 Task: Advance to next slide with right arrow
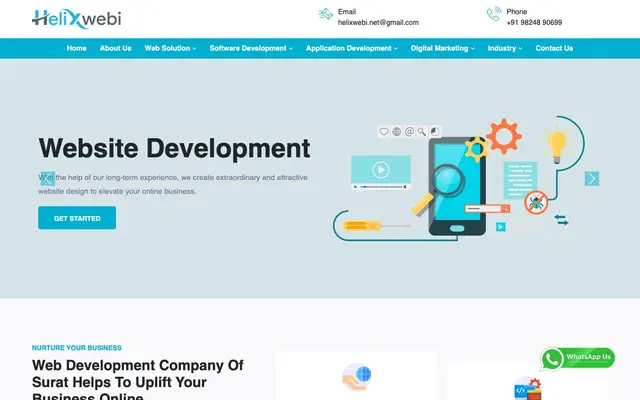(592, 179)
